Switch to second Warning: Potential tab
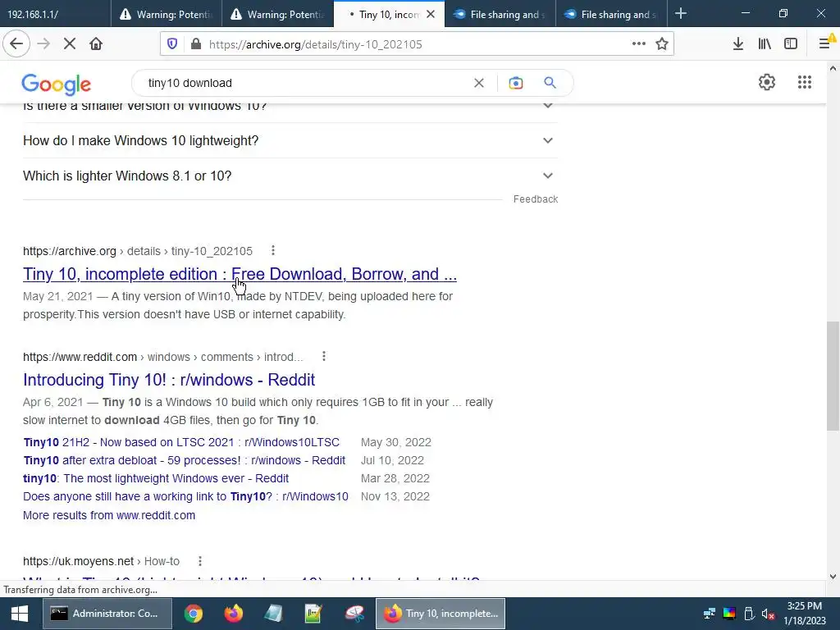The height and width of the screenshot is (630, 840). (x=277, y=14)
